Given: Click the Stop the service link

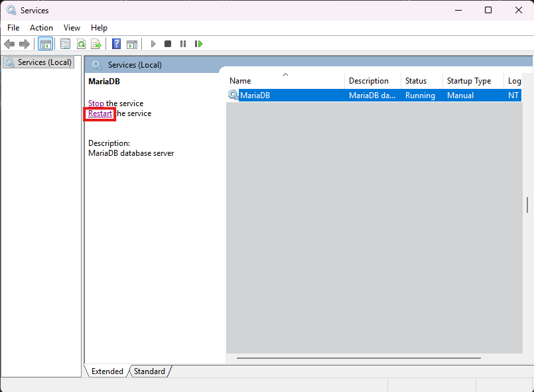Looking at the screenshot, I should tap(96, 103).
